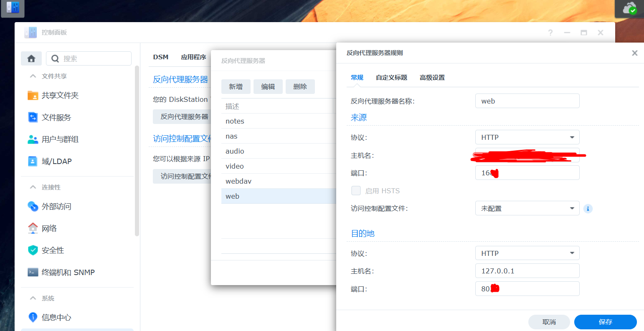Select nas row in proxy list
This screenshot has height=331, width=644.
click(x=279, y=136)
